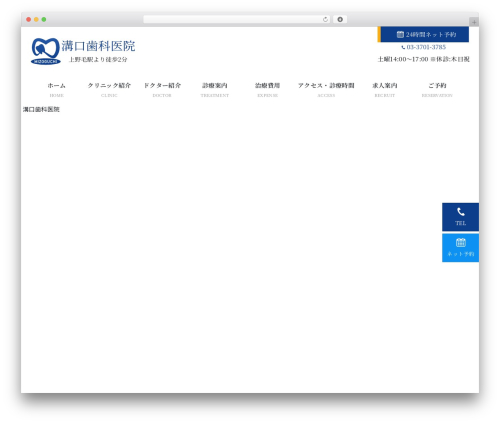500x423 pixels.
Task: Open the クリニック紹介 menu item
Action: click(109, 90)
